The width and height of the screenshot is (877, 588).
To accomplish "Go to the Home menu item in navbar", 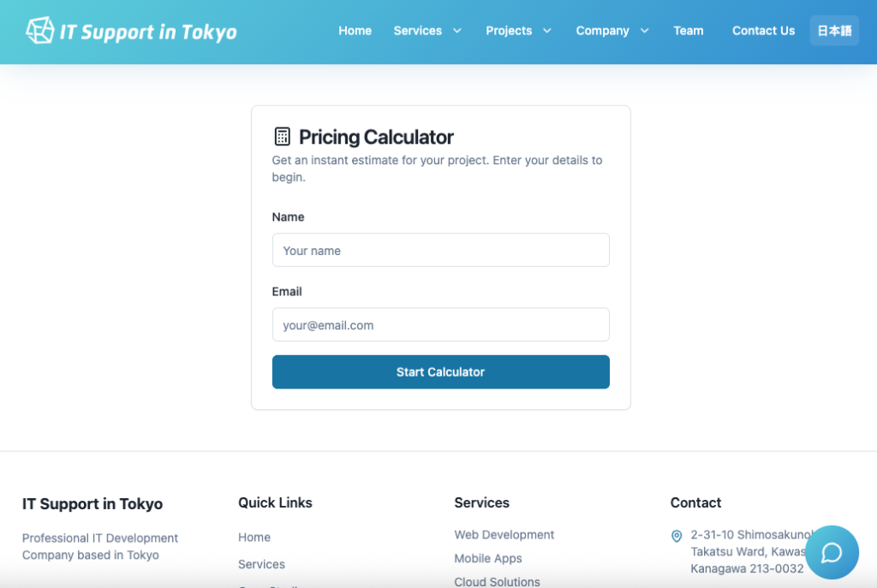I will coord(355,31).
